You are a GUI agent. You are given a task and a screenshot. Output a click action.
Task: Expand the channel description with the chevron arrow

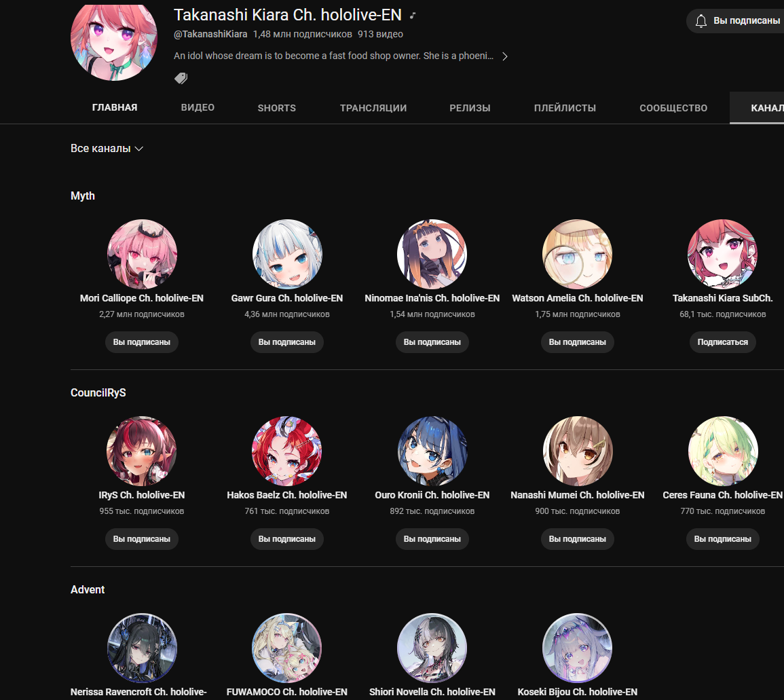(x=505, y=56)
